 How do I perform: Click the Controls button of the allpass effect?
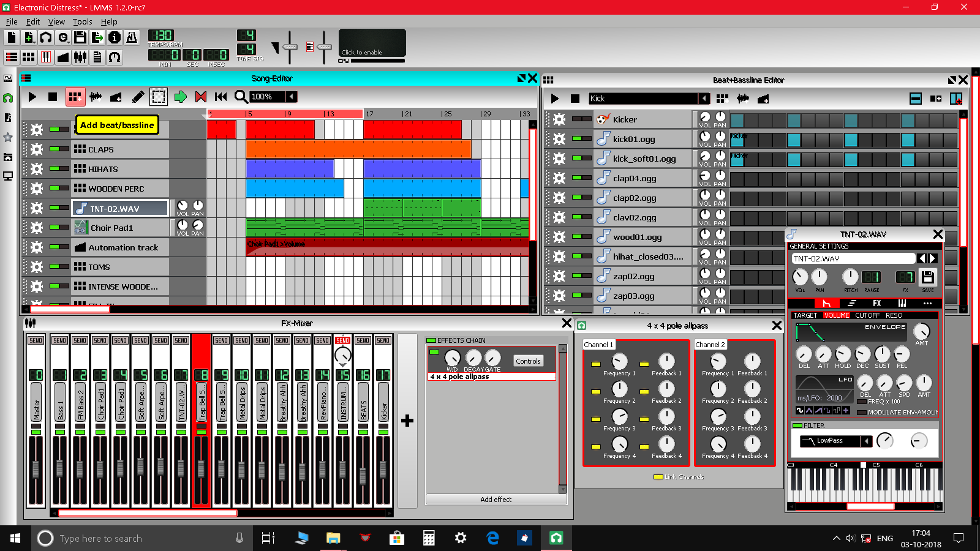tap(527, 361)
